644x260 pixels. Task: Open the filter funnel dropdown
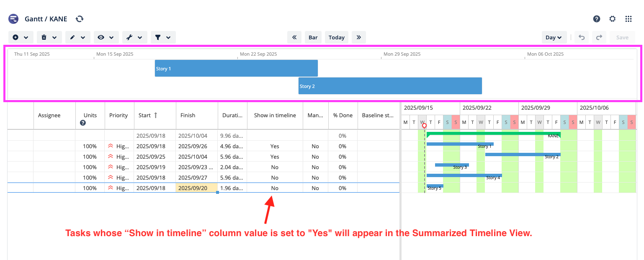pos(163,37)
